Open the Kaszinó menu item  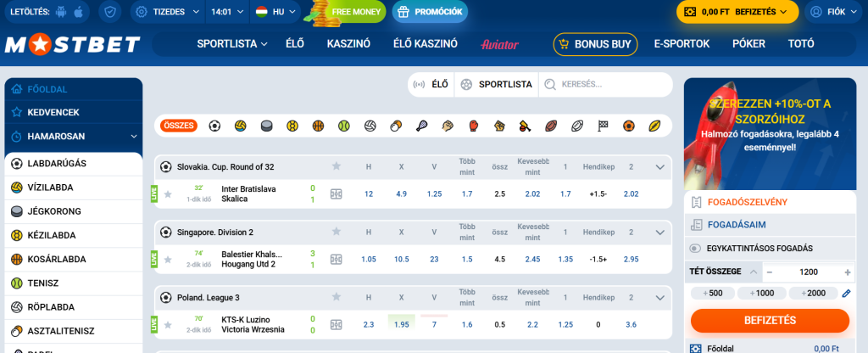[348, 44]
